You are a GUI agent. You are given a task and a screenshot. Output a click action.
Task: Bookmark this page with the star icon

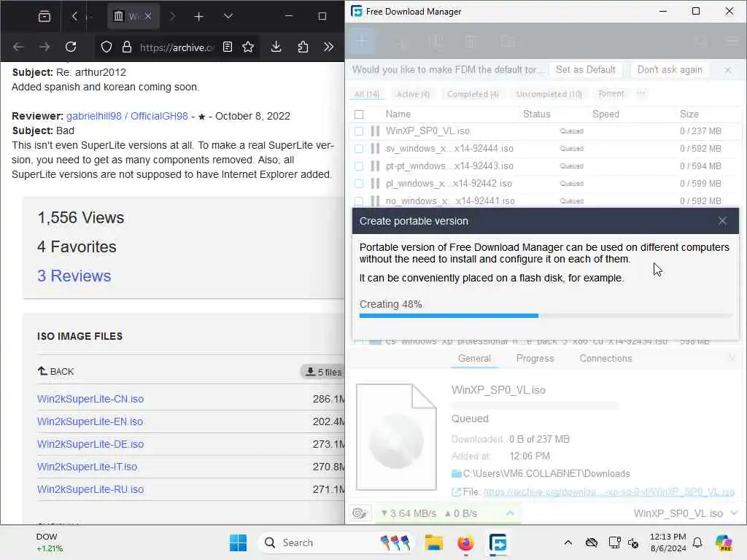248,47
